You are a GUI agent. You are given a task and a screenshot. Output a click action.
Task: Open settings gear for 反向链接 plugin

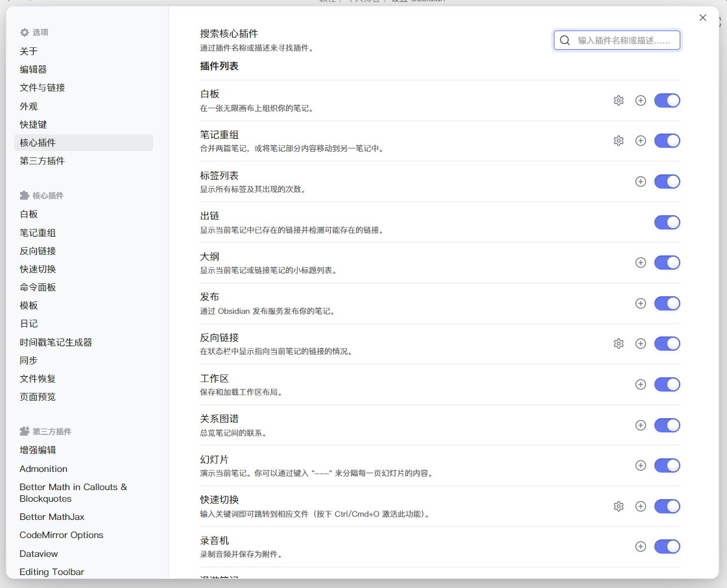point(618,344)
